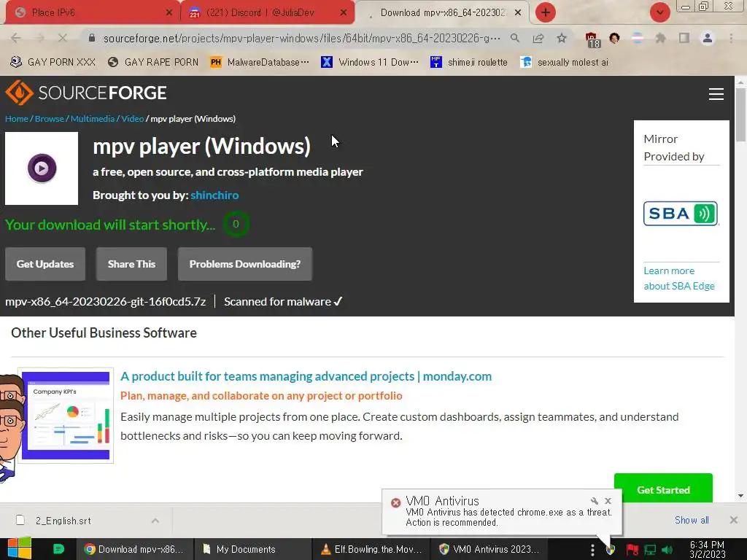The width and height of the screenshot is (747, 560).
Task: Go to the SourceForge home logo
Action: point(86,93)
